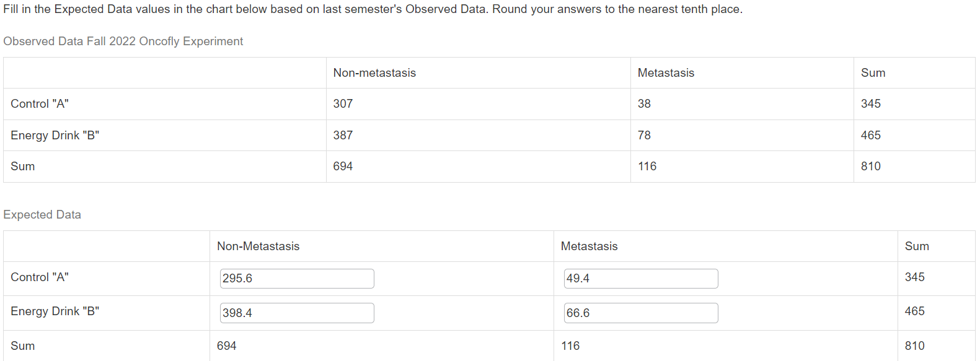This screenshot has width=980, height=361.
Task: Click the Observed Data Fall 2022 Oncofly Experiment title
Action: coord(123,41)
